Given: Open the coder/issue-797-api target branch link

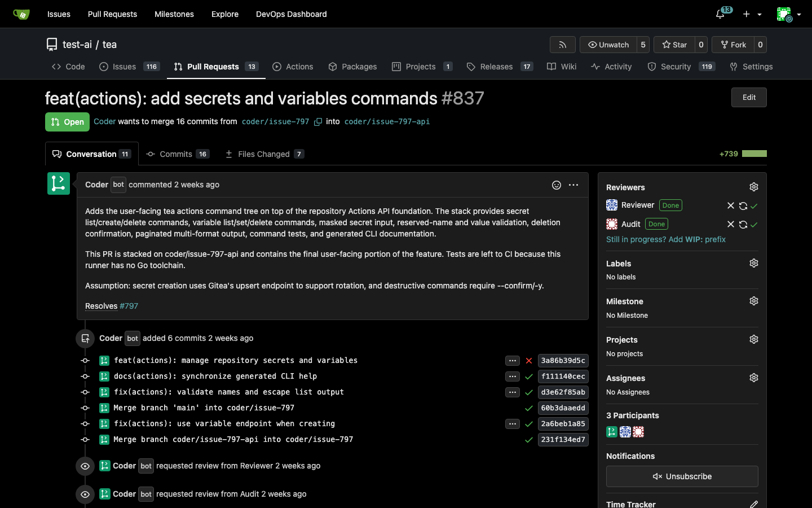Looking at the screenshot, I should tap(387, 121).
